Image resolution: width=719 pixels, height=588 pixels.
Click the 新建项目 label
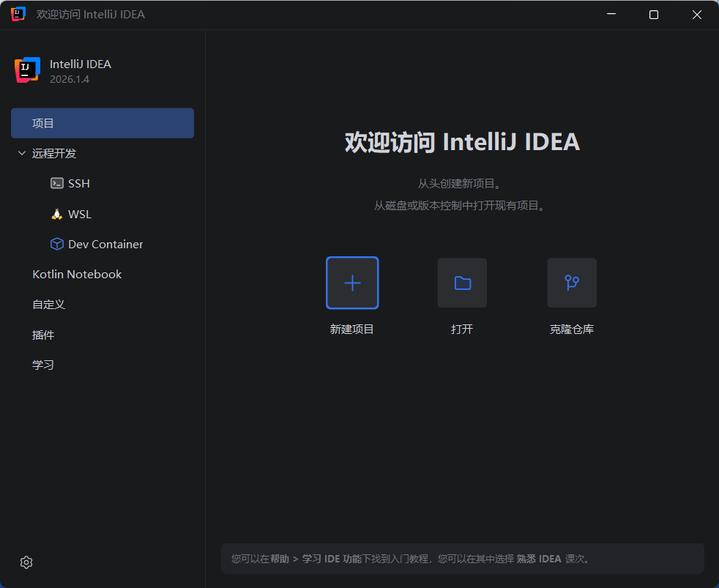pos(351,330)
